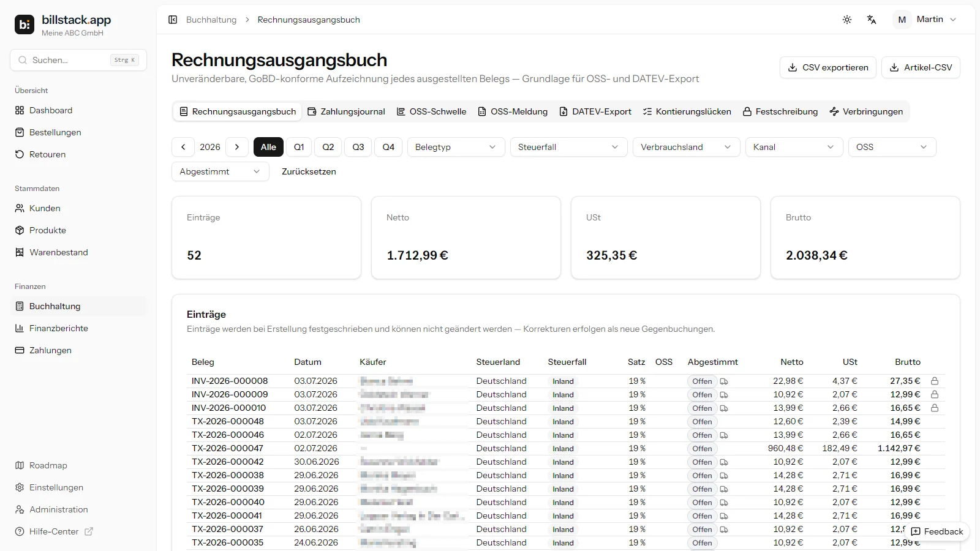This screenshot has height=551, width=980.
Task: Click the truck icon in row TX-2026-000038
Action: pos(724,476)
